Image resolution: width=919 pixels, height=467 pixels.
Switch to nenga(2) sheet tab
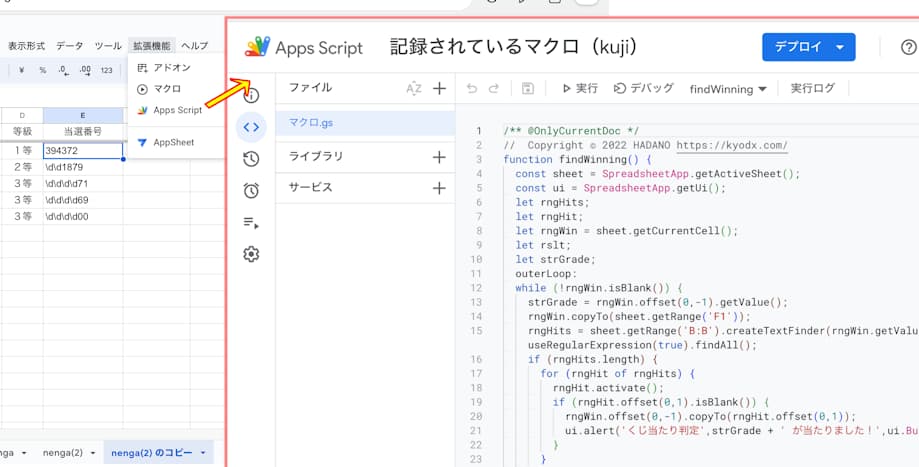point(63,453)
